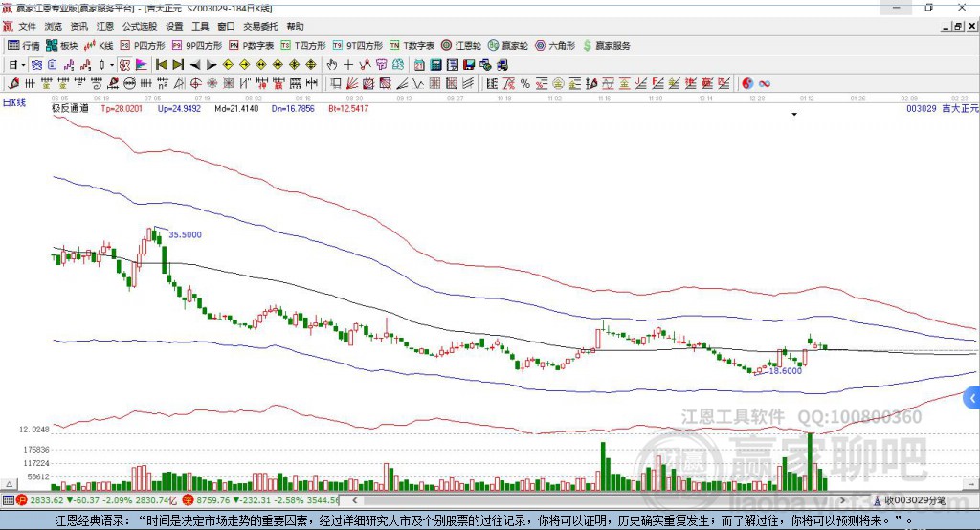Click the Shanghai index 2833.62 status entry
The width and height of the screenshot is (980, 530).
[95, 500]
